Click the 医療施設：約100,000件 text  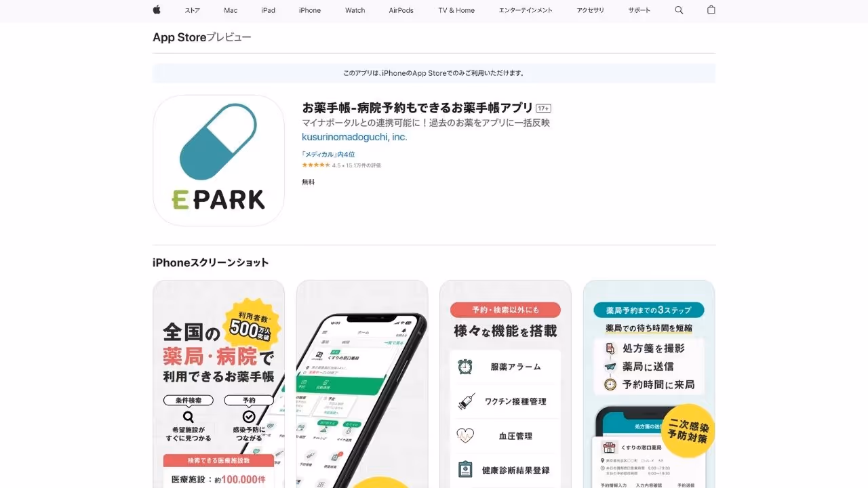tap(218, 480)
